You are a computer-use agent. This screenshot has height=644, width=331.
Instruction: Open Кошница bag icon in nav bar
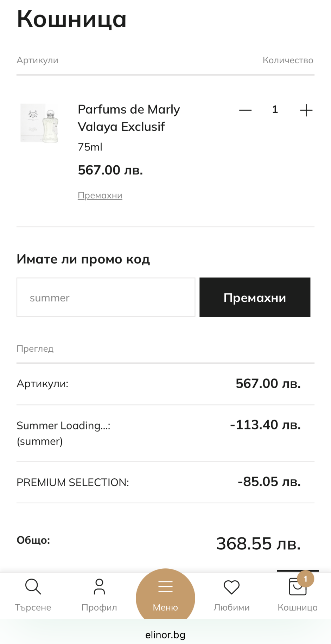pos(298,587)
